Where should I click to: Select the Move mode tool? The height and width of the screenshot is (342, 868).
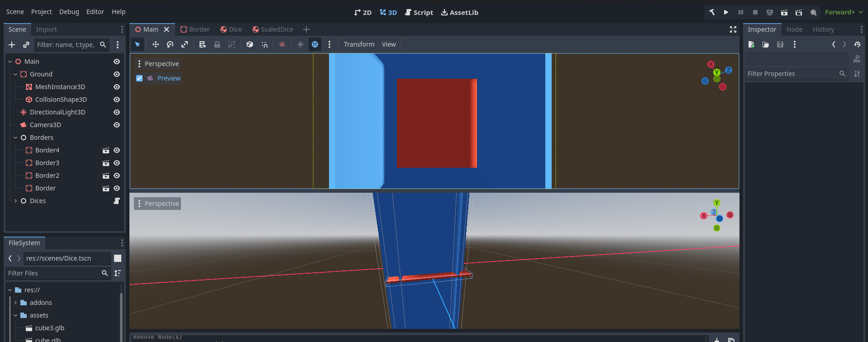pos(155,44)
